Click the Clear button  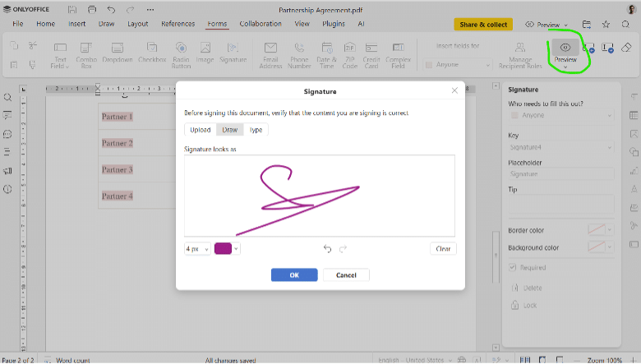pyautogui.click(x=442, y=249)
